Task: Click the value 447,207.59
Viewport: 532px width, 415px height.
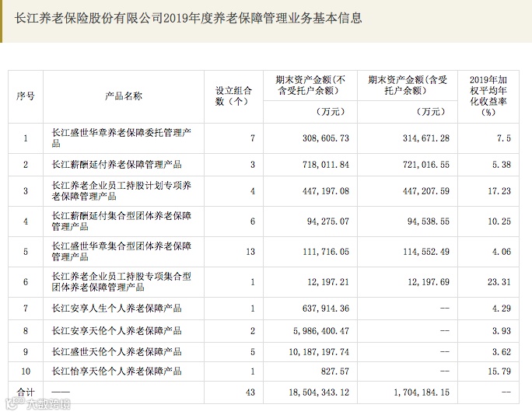Action: tap(426, 191)
